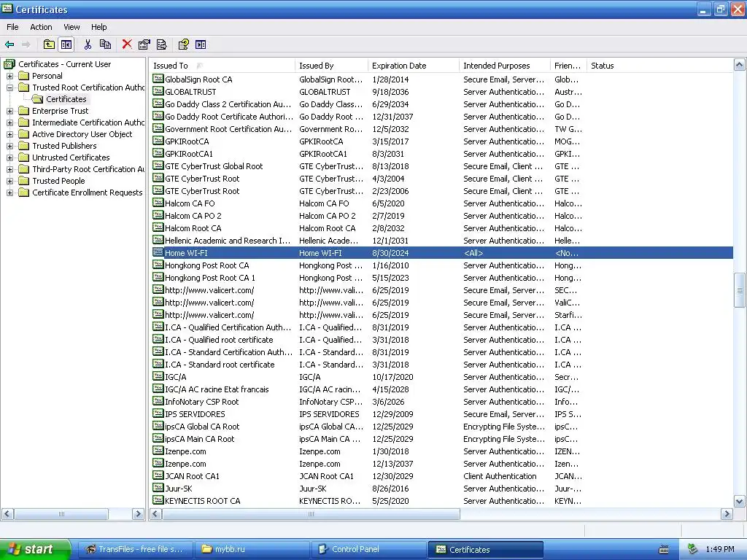Click the system tray keyboard icon
The image size is (747, 560).
click(664, 550)
